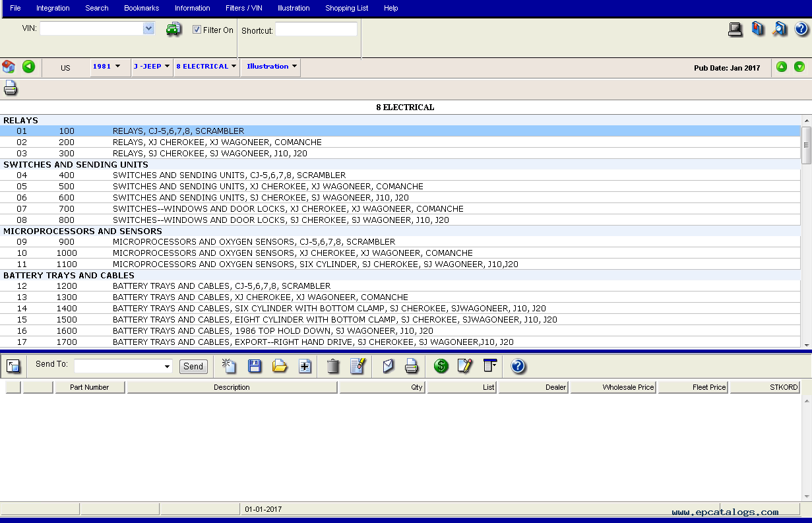Add a part line to shopping list
Image resolution: width=812 pixels, height=523 pixels.
[x=305, y=366]
